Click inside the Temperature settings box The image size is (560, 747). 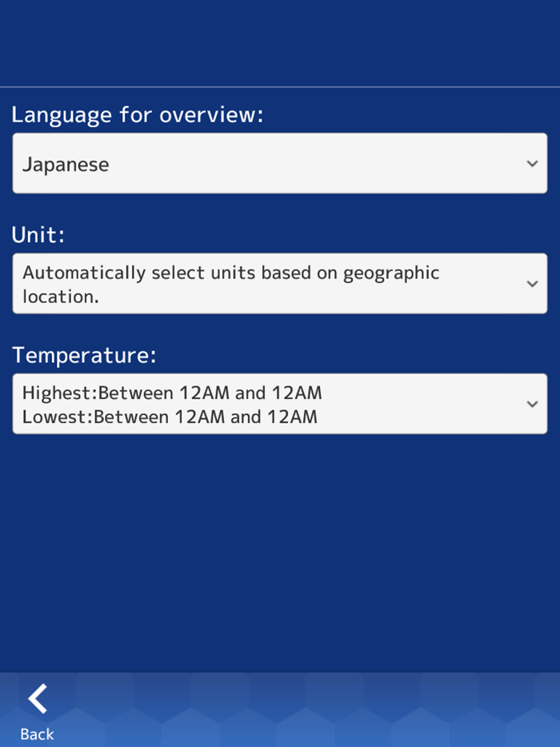(279, 403)
